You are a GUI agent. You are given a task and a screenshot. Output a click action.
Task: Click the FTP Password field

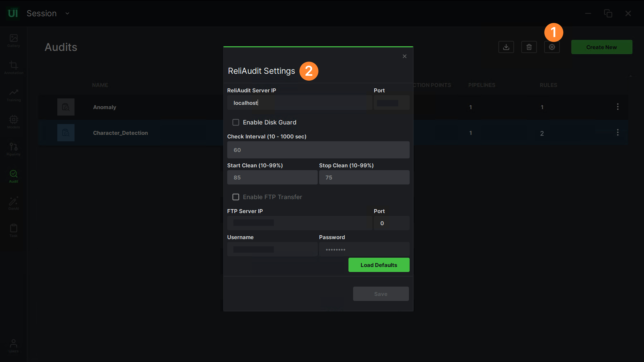tap(364, 249)
